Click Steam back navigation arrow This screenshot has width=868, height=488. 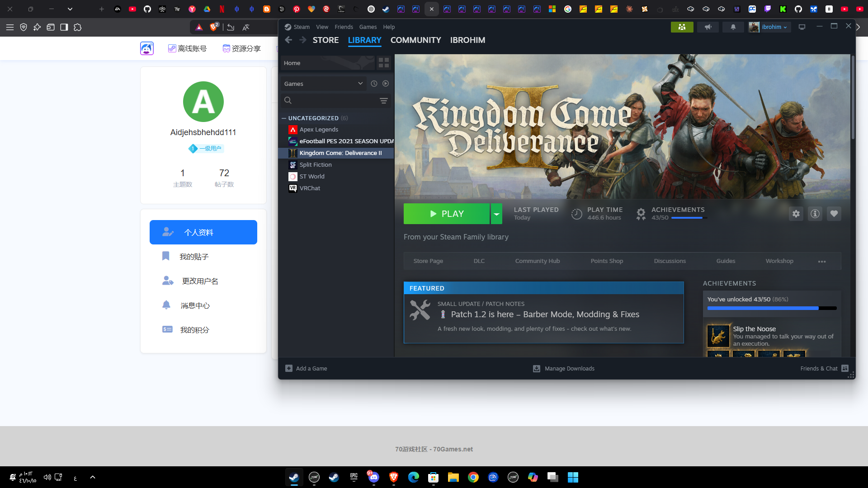[x=288, y=40]
